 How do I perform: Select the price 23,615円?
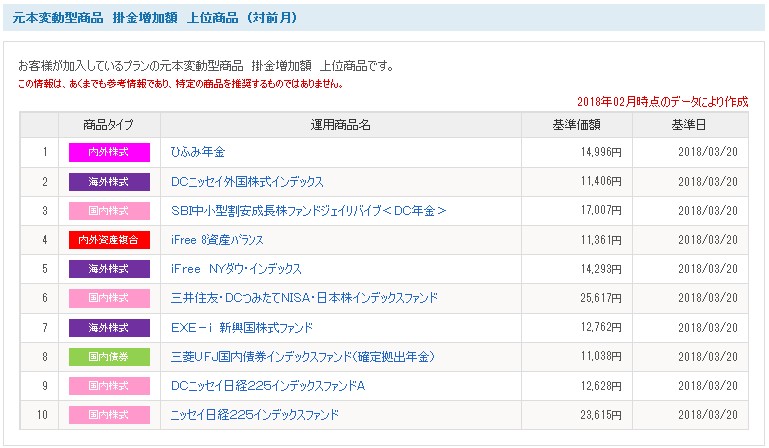[x=601, y=415]
